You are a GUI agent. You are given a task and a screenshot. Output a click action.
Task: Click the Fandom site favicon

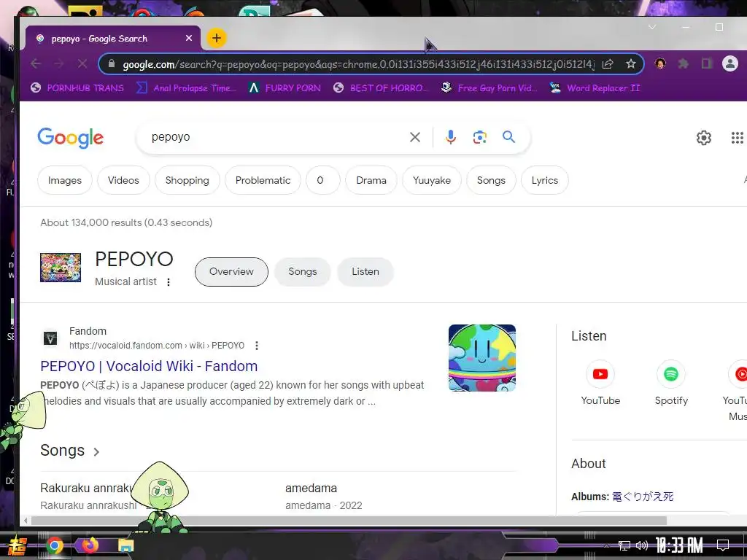point(50,338)
